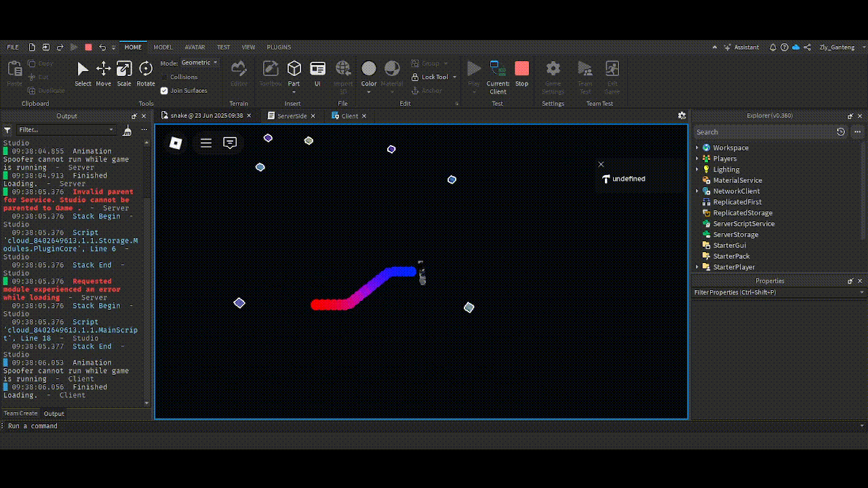Click the redo arrow in title bar
Viewport: 868px width, 488px height.
point(60,47)
